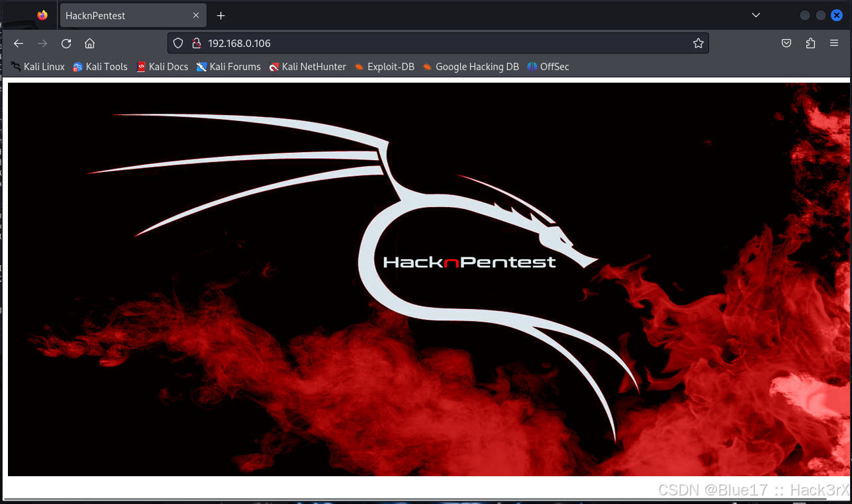Click the Firefox logo icon in tab bar
Image resolution: width=852 pixels, height=504 pixels.
[42, 15]
